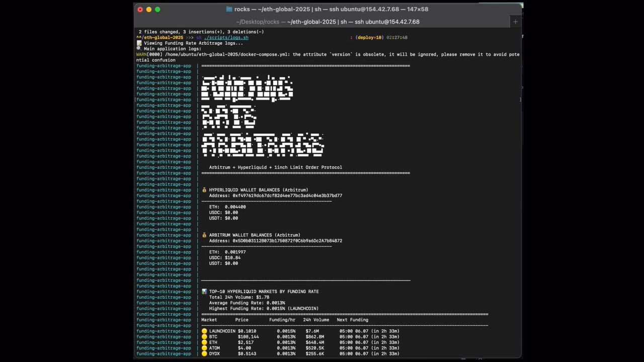Click 'TOP-10 HYPERLIQUID MARKETS BY FUNDING RATE' heading

pos(264,292)
